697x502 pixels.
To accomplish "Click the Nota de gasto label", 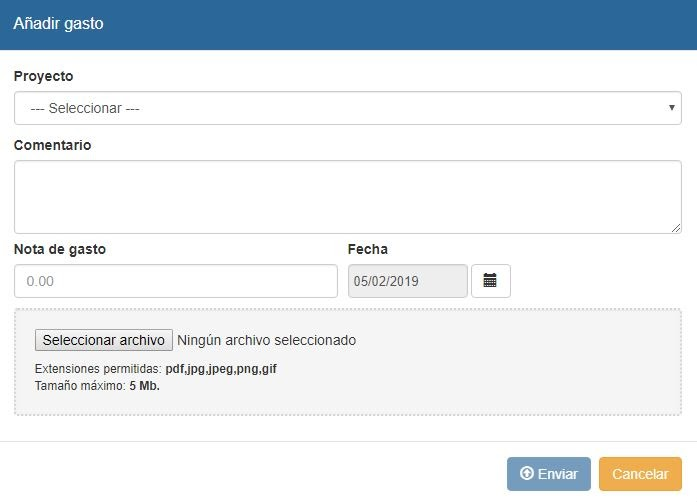I will [60, 249].
